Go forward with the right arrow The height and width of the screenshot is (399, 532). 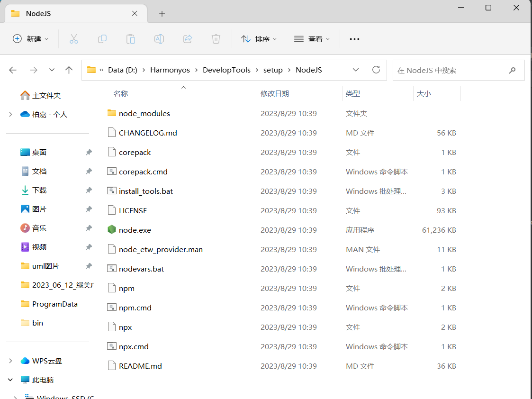coord(34,70)
